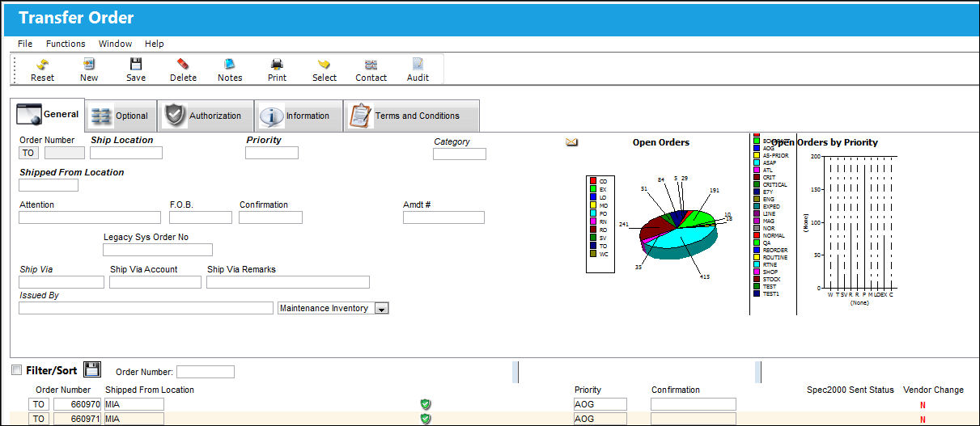
Task: Click the green EX legend swatch
Action: 593,189
